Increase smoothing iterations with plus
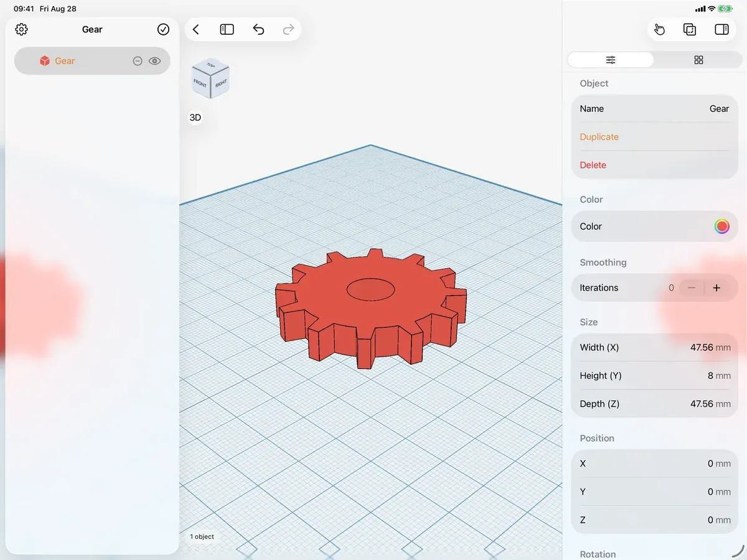Viewport: 747px width, 560px height. pos(716,288)
